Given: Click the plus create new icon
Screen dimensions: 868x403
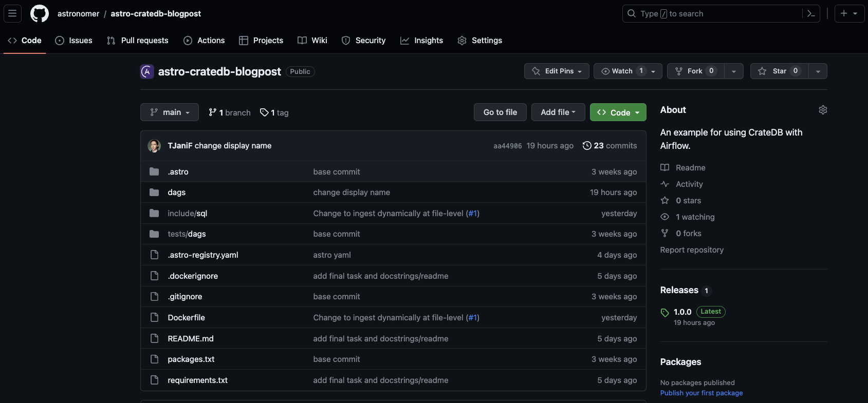Looking at the screenshot, I should coord(844,13).
